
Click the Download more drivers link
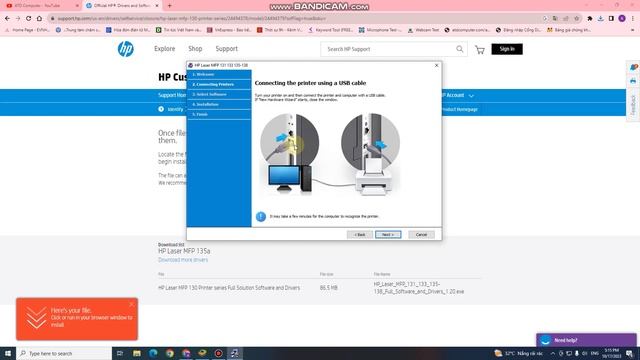pyautogui.click(x=183, y=260)
